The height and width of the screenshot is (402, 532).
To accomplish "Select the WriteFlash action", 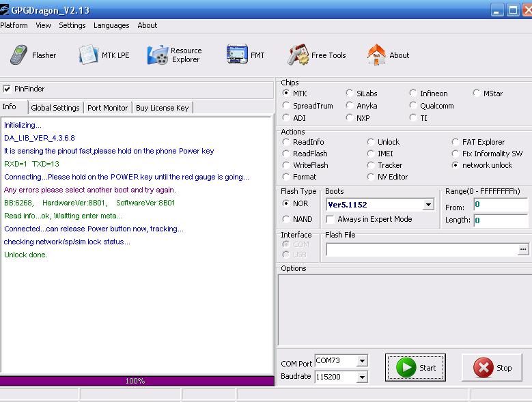I will [x=286, y=165].
